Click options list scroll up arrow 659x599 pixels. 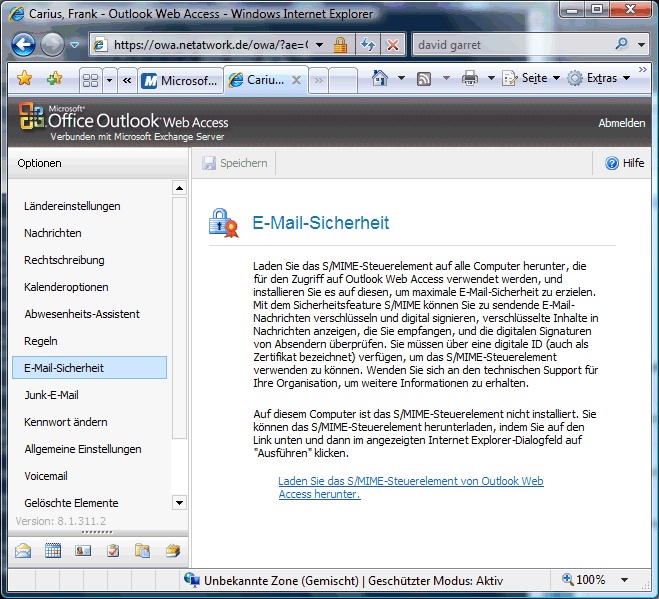tap(179, 188)
